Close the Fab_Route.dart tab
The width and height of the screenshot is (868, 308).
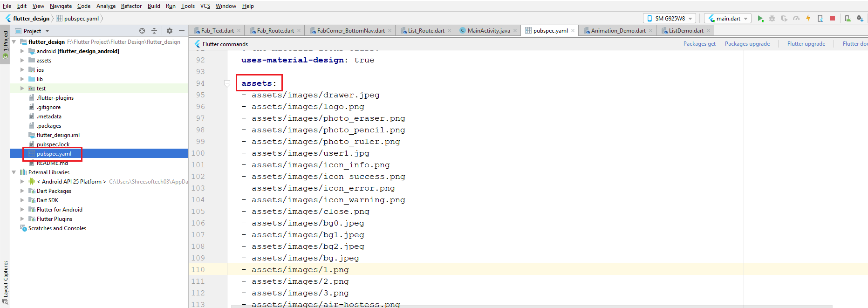click(x=299, y=31)
